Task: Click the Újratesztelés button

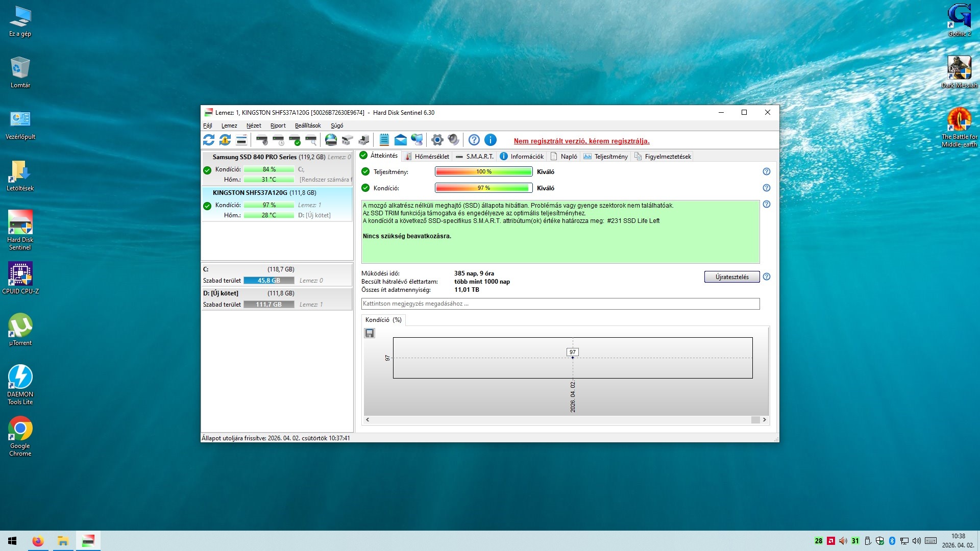Action: 731,277
